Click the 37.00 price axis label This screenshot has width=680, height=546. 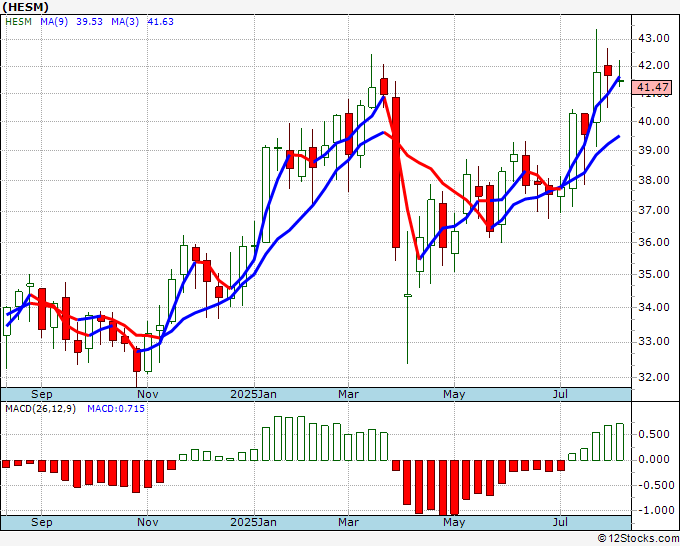tap(654, 211)
